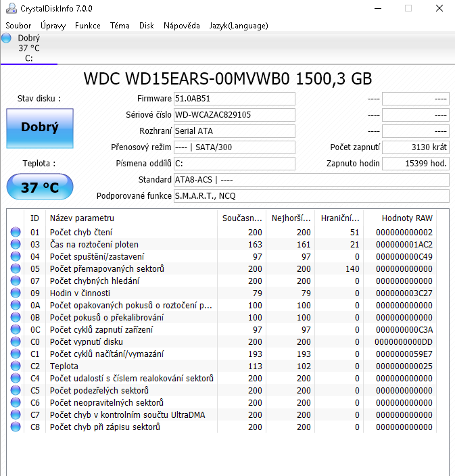The width and height of the screenshot is (455, 476).
Task: Minimize the CrystalDiskInfo window
Action: pyautogui.click(x=378, y=9)
